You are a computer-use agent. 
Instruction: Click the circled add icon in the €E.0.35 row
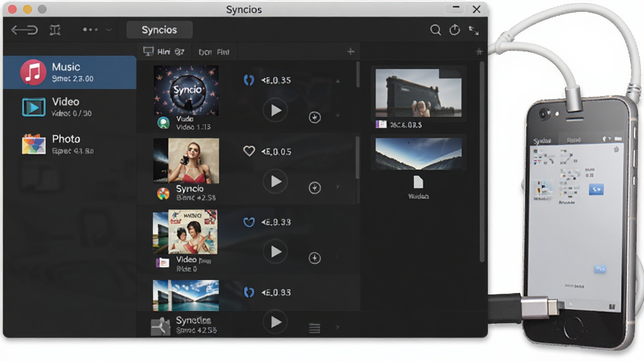314,118
